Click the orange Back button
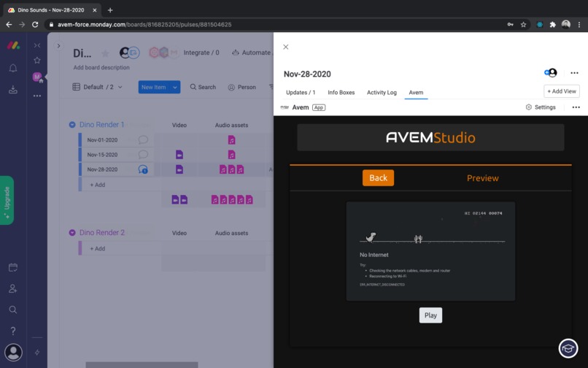 378,178
